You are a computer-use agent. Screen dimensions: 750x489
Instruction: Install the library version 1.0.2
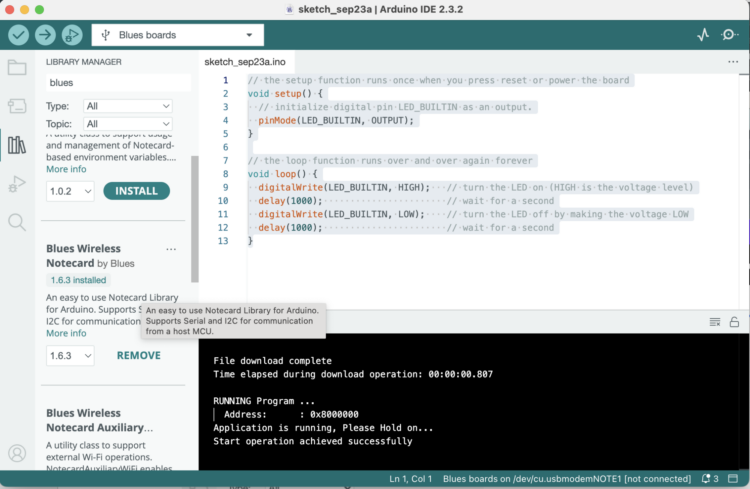(x=136, y=191)
